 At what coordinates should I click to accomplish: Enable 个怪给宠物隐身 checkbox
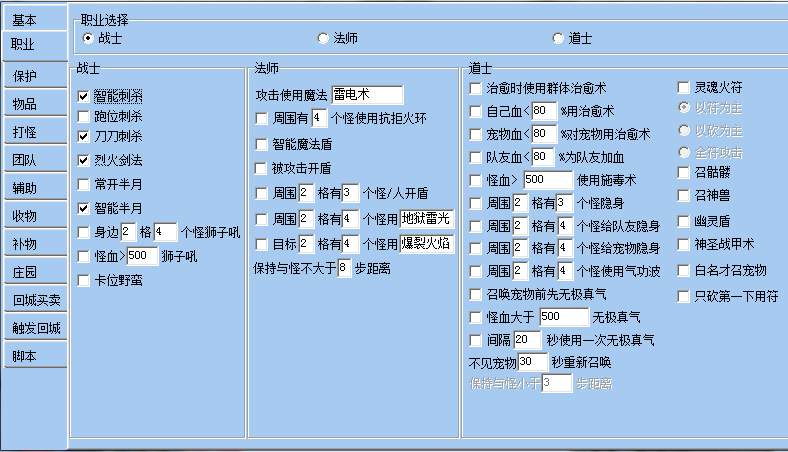click(475, 248)
